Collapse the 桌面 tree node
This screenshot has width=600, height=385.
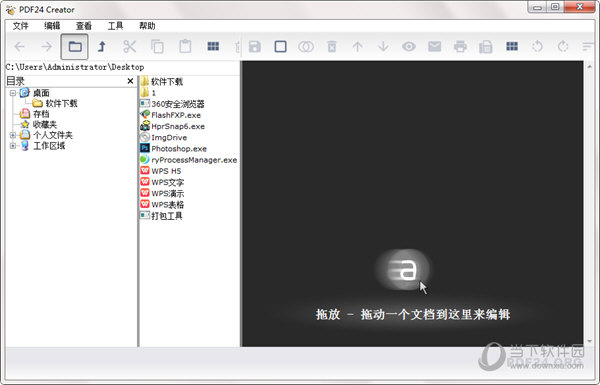[x=13, y=93]
